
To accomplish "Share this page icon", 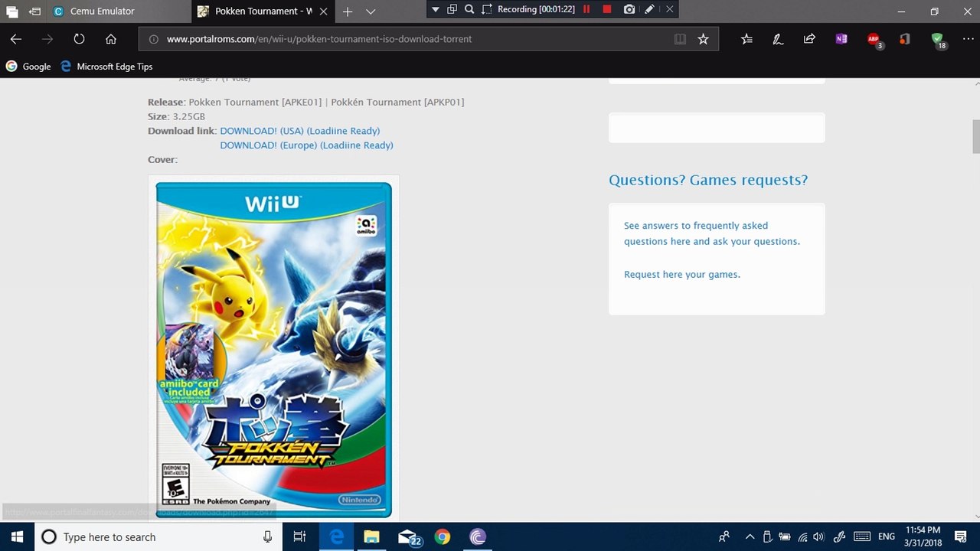I will click(x=809, y=39).
